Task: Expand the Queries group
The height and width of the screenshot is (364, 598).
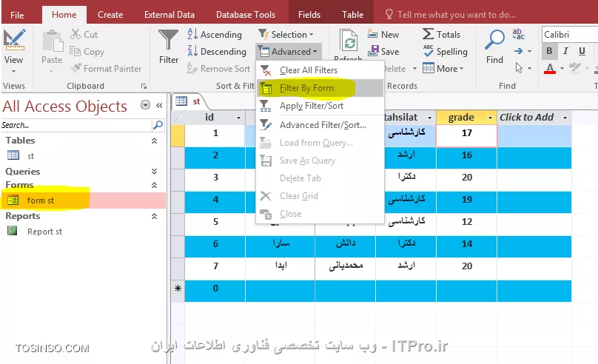Action: 154,171
